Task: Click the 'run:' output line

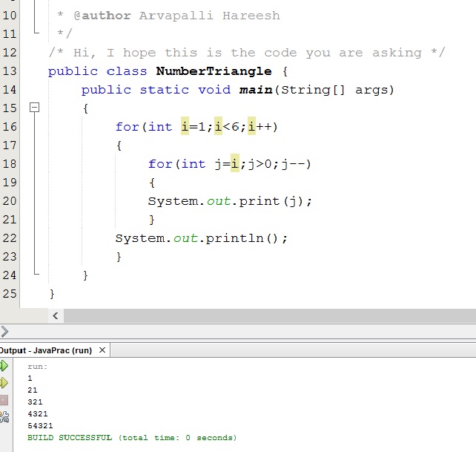Action: (38, 367)
